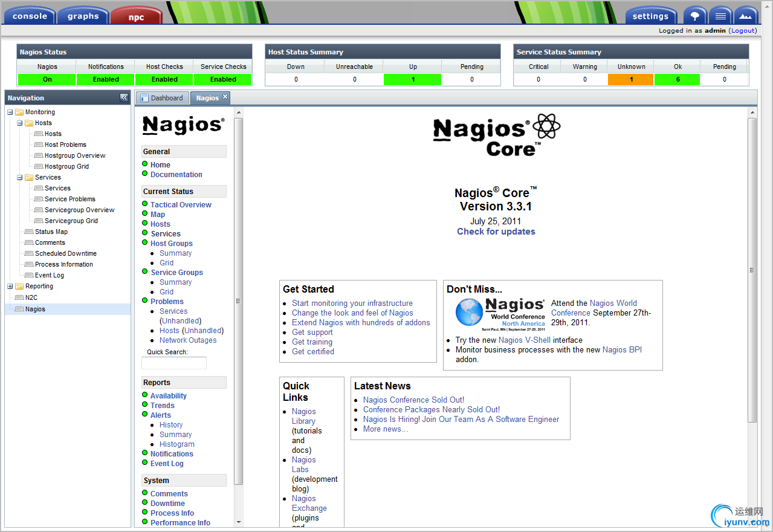
Task: Click the orange Unknown service count cell
Action: coord(631,79)
